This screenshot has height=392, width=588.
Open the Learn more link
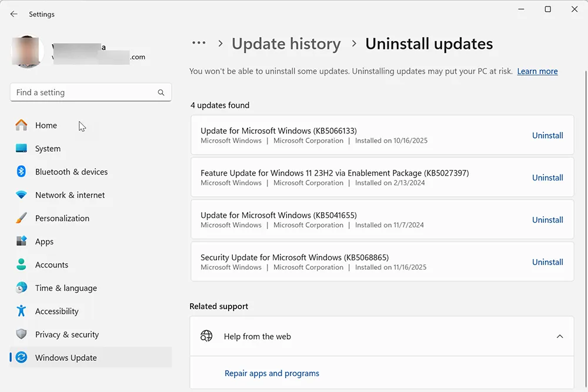pyautogui.click(x=537, y=71)
